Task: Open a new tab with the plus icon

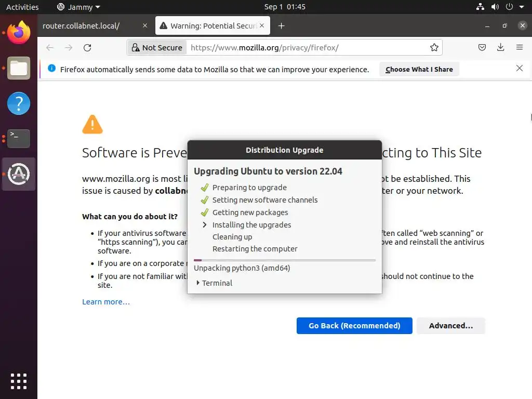Action: click(281, 26)
